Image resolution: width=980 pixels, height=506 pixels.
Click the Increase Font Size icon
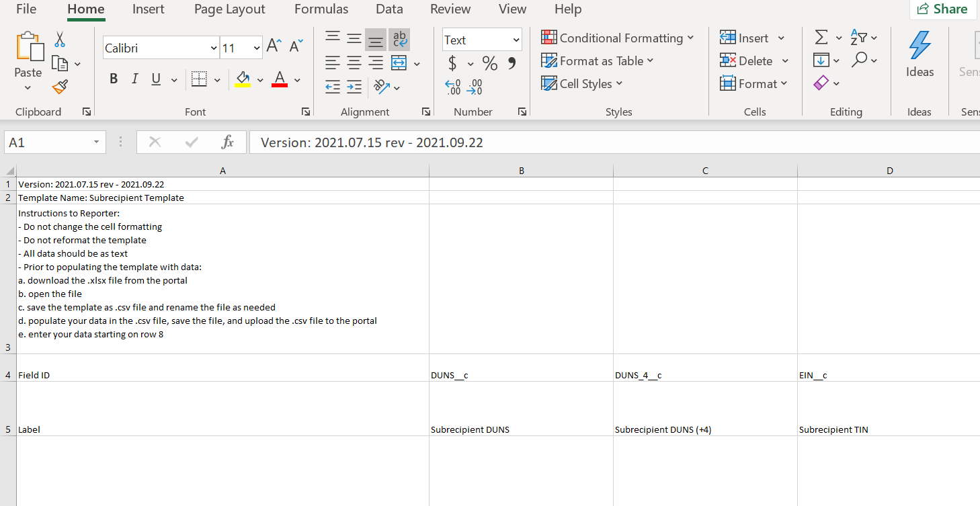tap(274, 46)
